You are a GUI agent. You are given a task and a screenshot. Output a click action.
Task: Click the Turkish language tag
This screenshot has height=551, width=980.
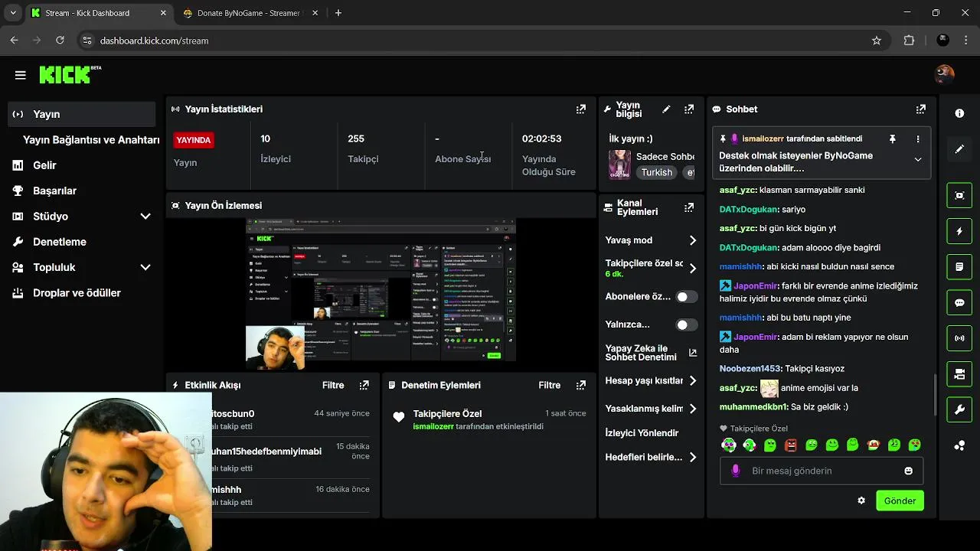click(x=657, y=172)
